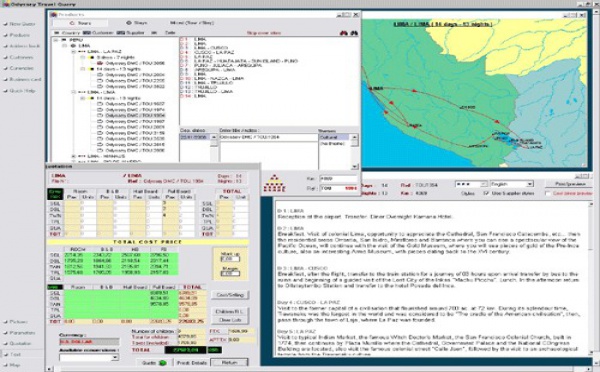Viewport: 600px width, 372px height.
Task: Check the Day 4 CUSCO - LA PAZ box
Action: pos(182,52)
